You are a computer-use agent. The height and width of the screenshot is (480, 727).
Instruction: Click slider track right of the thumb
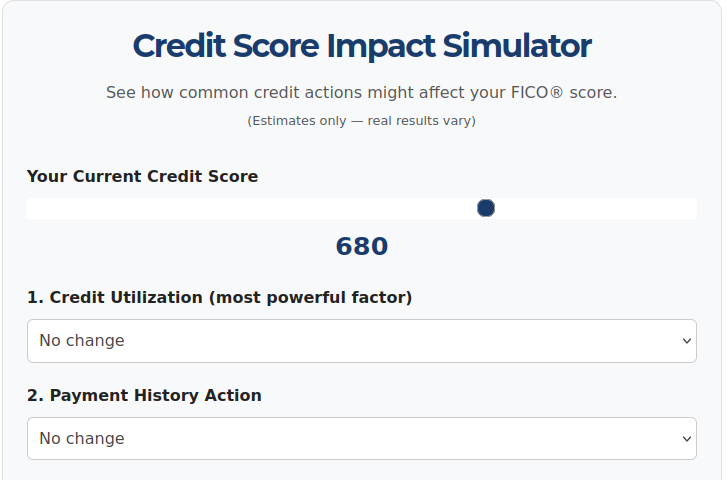pyautogui.click(x=600, y=208)
